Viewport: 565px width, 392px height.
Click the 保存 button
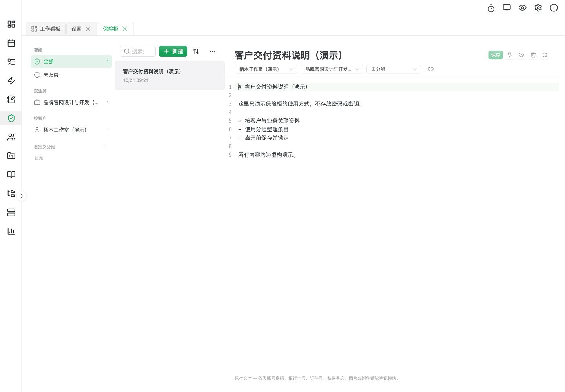(x=496, y=55)
